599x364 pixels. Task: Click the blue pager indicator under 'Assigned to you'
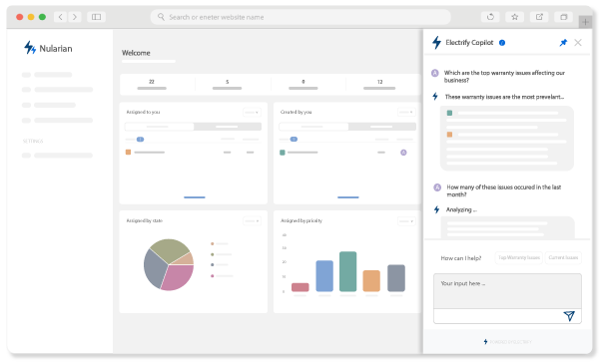(x=195, y=197)
